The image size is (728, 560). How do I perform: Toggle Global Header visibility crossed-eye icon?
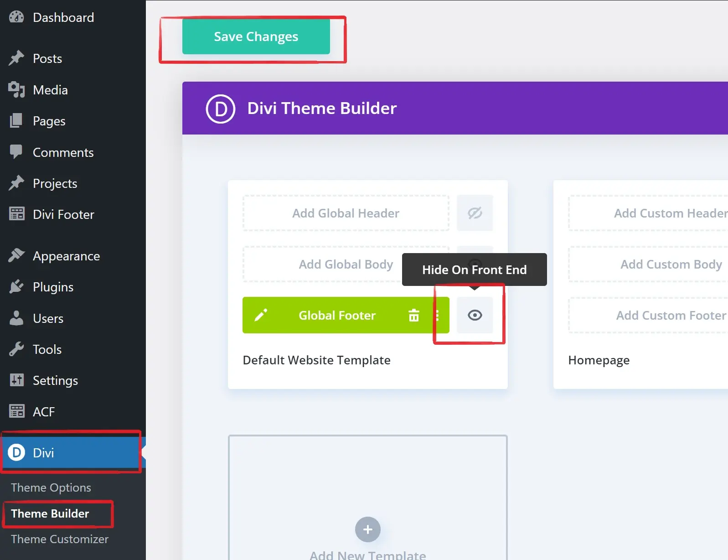tap(475, 213)
